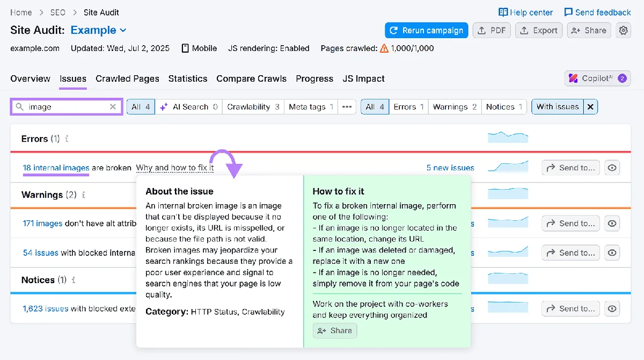Viewport: 644px width, 360px height.
Task: Open Send to menu for broken images
Action: point(570,168)
